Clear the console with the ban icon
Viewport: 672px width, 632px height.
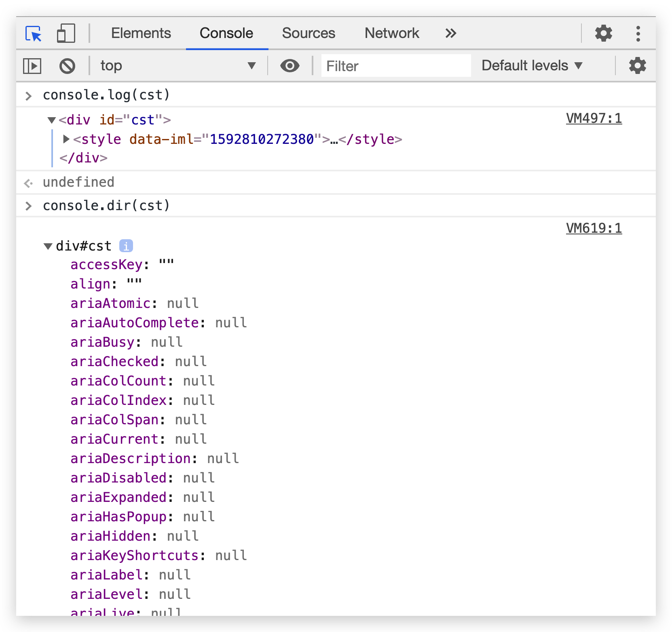click(x=67, y=66)
